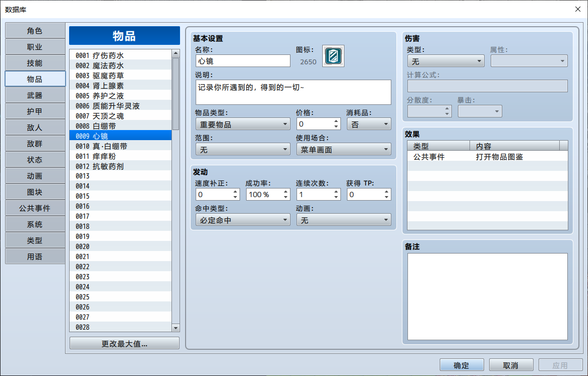The image size is (588, 376).
Task: Expand the 动画 dropdown in 发动
Action: coord(343,220)
